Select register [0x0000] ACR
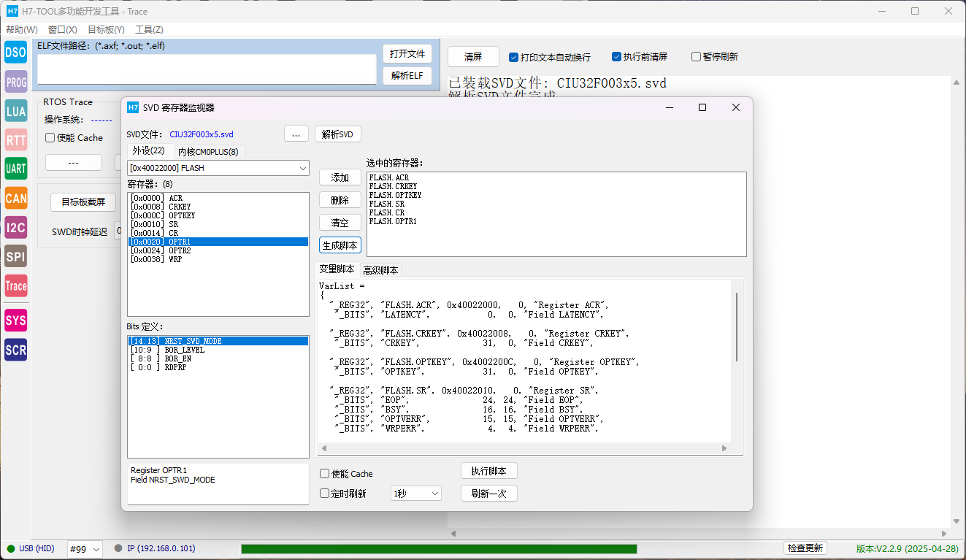This screenshot has height=560, width=966. pos(218,198)
